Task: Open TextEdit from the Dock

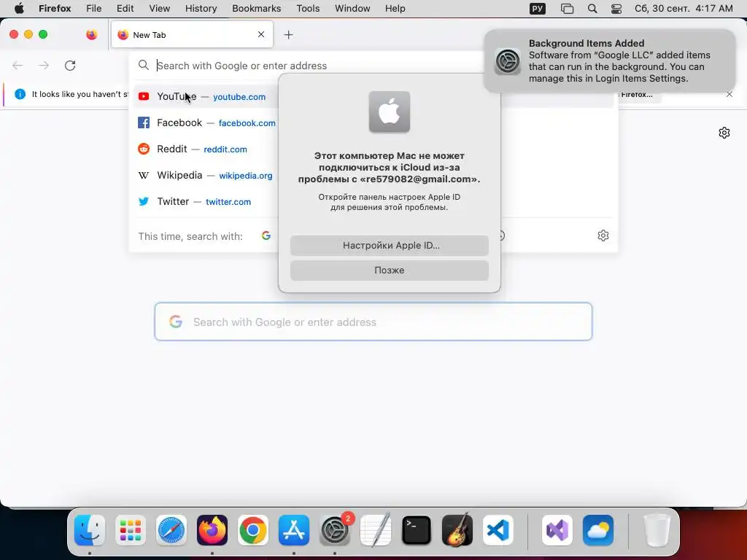Action: point(376,530)
